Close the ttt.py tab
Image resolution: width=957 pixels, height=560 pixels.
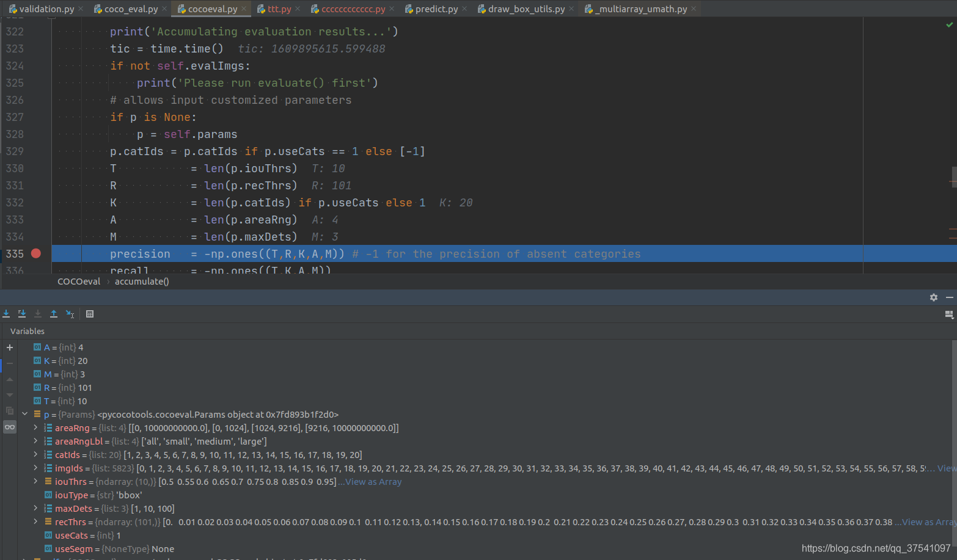point(298,9)
